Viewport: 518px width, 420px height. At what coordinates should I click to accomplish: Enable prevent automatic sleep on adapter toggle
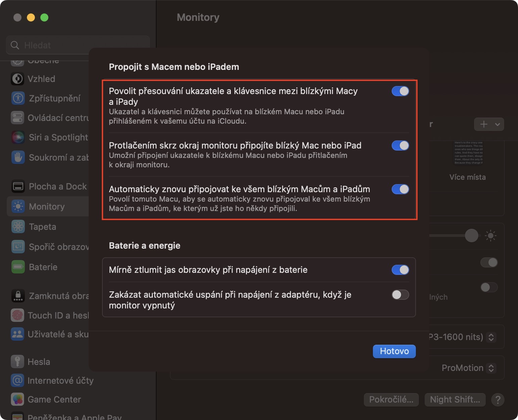pyautogui.click(x=400, y=295)
